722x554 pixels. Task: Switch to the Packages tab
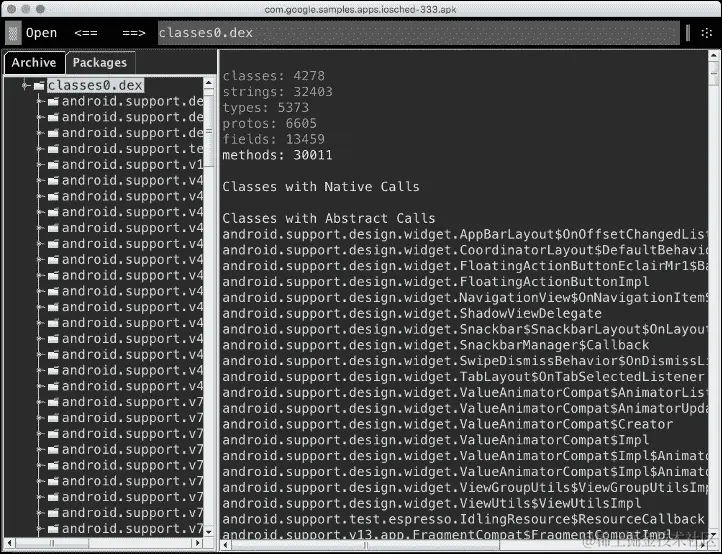(100, 63)
